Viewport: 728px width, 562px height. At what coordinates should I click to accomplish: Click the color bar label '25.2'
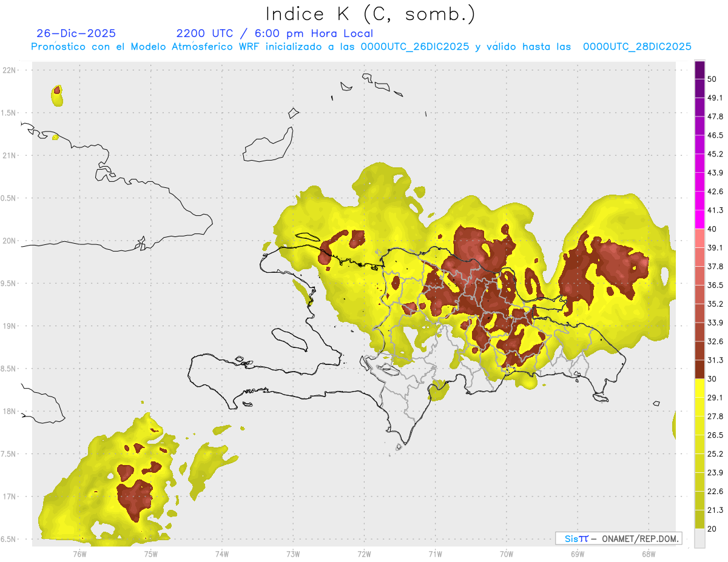[x=715, y=454]
